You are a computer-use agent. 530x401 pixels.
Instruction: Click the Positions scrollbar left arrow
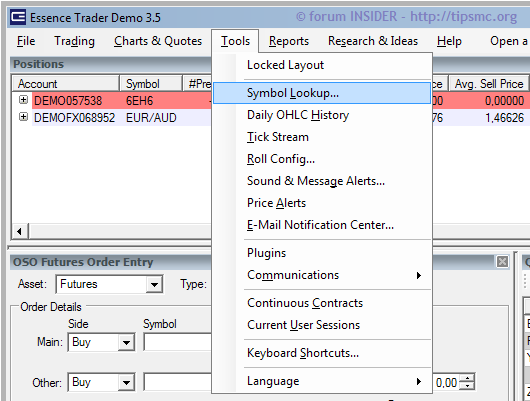(x=19, y=231)
